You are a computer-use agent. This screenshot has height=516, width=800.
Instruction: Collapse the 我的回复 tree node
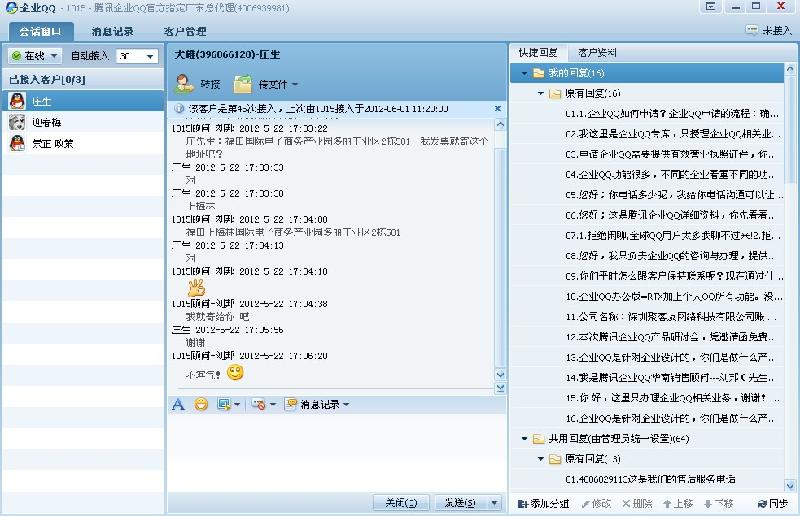click(x=524, y=73)
